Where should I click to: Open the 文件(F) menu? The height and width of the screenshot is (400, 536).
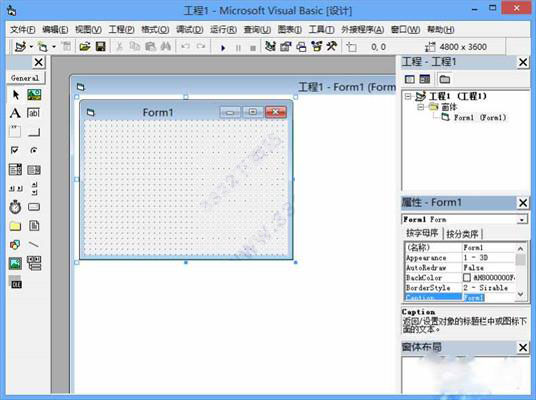coord(23,30)
